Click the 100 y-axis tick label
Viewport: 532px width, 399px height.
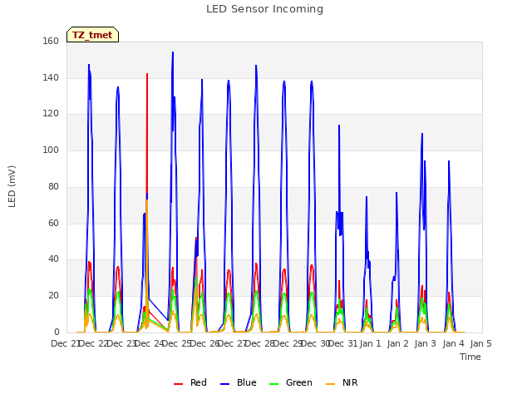pyautogui.click(x=51, y=150)
